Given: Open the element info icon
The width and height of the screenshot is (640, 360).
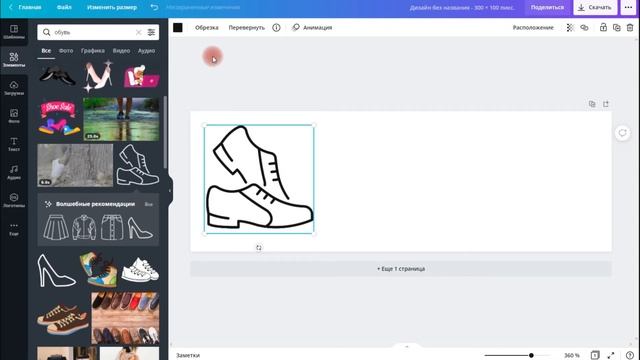Looking at the screenshot, I should (x=276, y=27).
